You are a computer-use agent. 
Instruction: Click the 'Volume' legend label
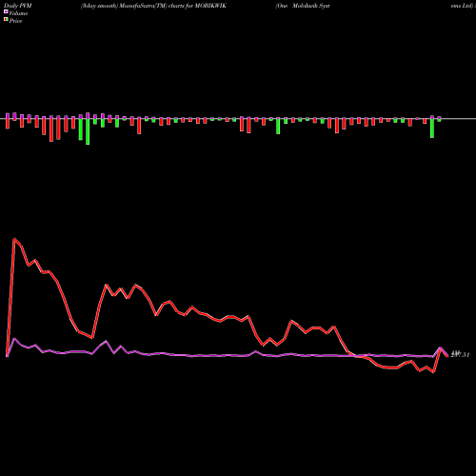click(18, 13)
